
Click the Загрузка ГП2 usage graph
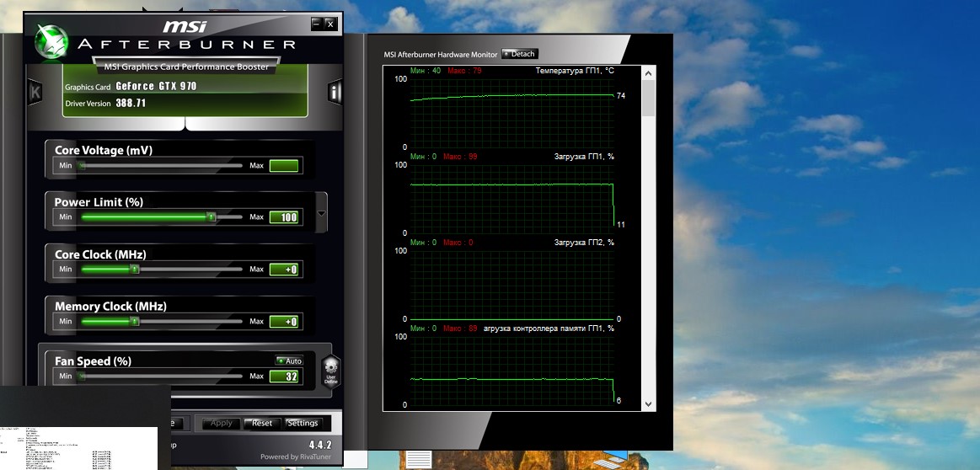coord(511,285)
